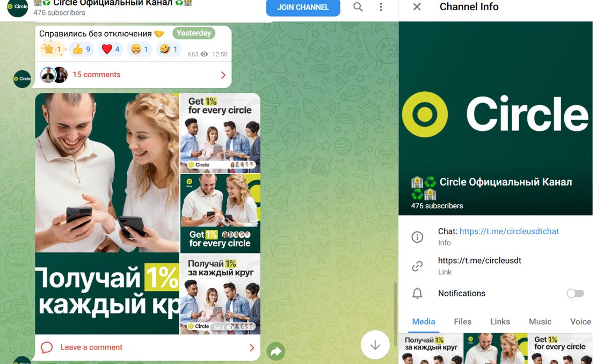Click the red heart reaction with 4
The image size is (611, 364).
pos(111,49)
